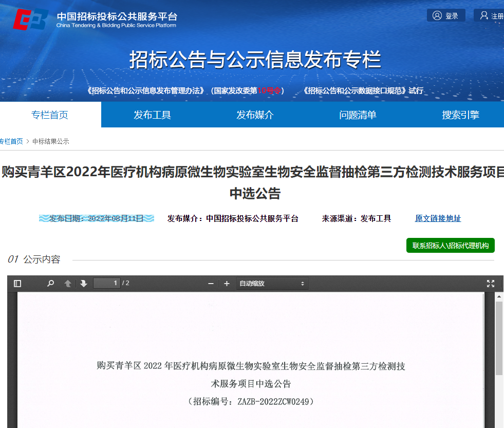Select the 专栏首页 navigation tab
This screenshot has height=428, width=504.
point(50,115)
